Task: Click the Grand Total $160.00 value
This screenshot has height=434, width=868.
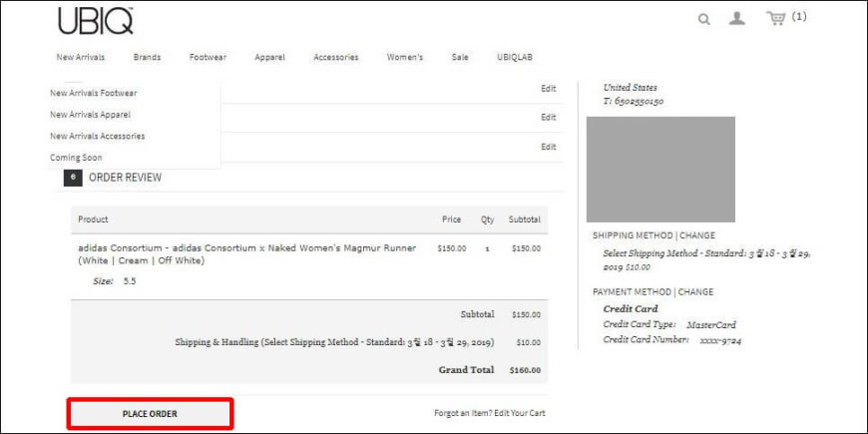Action: click(525, 370)
